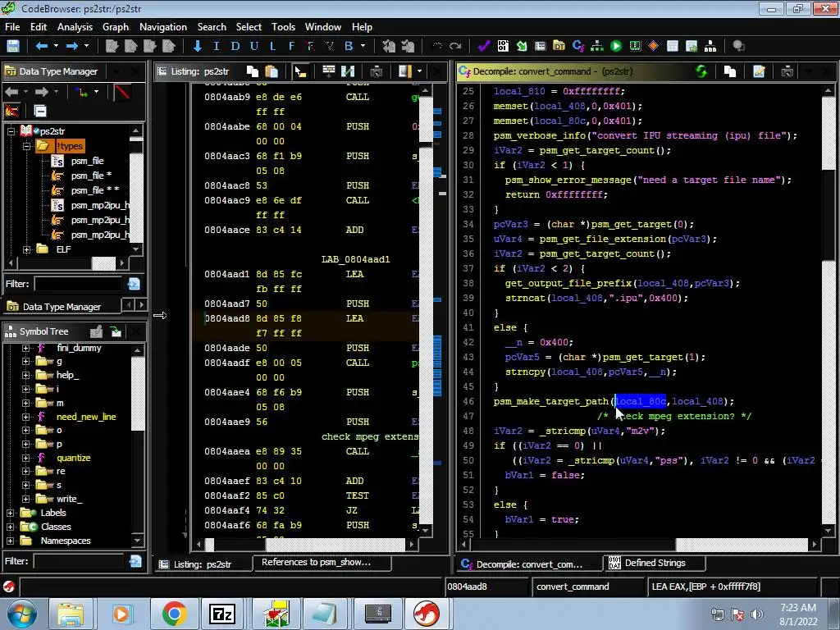Copy decompiler contents icon
The image size is (840, 630).
tap(729, 71)
